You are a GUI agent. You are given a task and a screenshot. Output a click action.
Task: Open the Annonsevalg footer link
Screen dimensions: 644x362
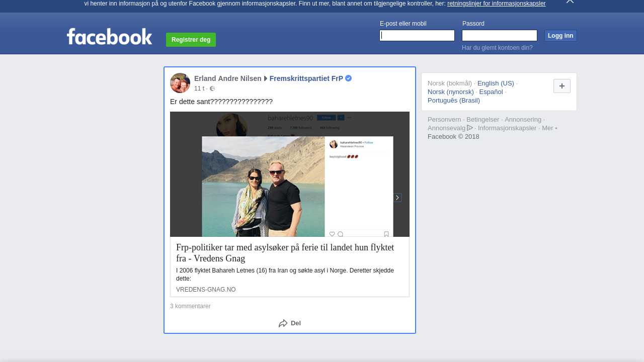click(450, 128)
